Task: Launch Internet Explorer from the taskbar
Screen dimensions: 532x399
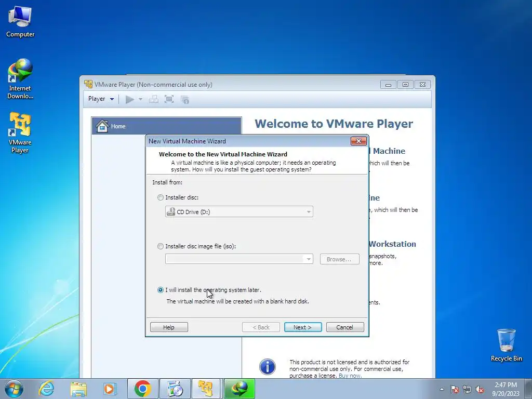Action: click(x=46, y=389)
